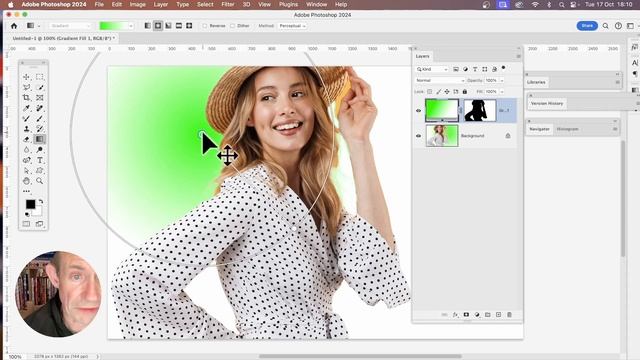The width and height of the screenshot is (640, 360).
Task: Select the Hand tool
Action: point(26,181)
